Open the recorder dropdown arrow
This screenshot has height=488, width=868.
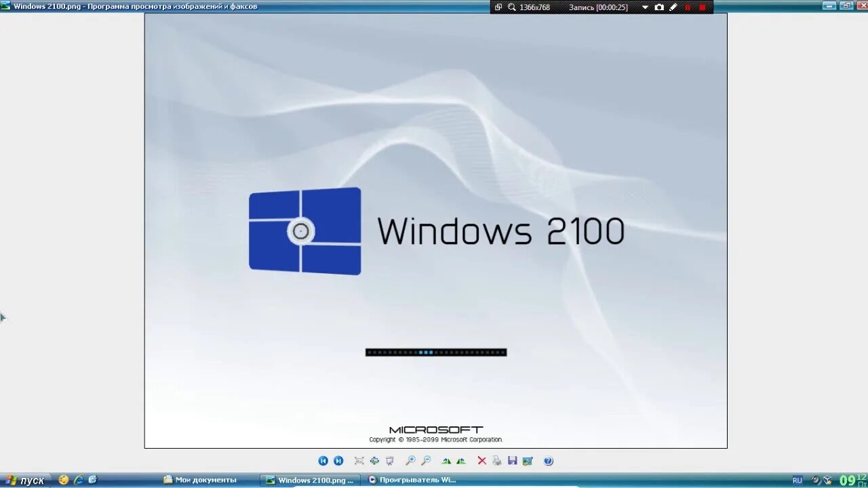pyautogui.click(x=645, y=7)
